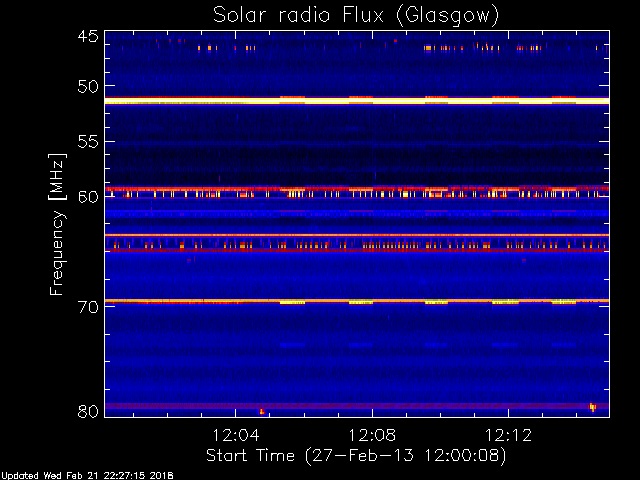Viewport: 640px width, 480px height.
Task: Click the plot title "Solar radio Flux (Glasgow)"
Action: (356, 16)
